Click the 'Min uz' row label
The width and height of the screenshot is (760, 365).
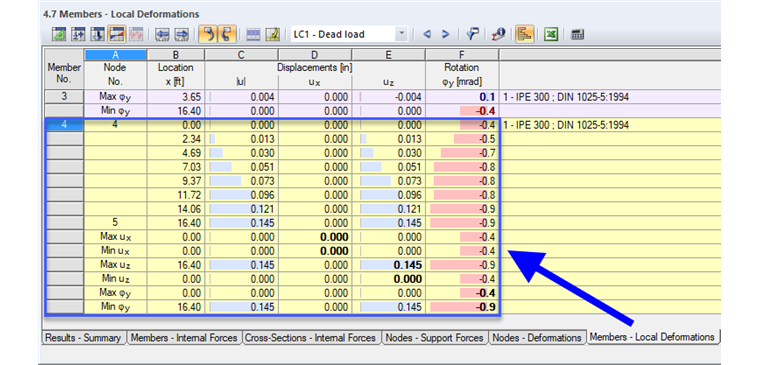[x=115, y=279]
